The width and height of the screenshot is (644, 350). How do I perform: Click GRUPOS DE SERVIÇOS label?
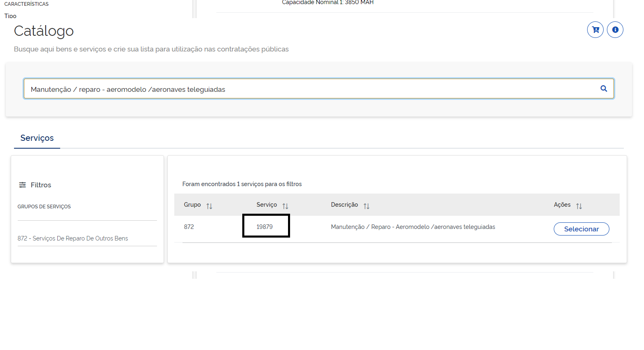pyautogui.click(x=44, y=207)
